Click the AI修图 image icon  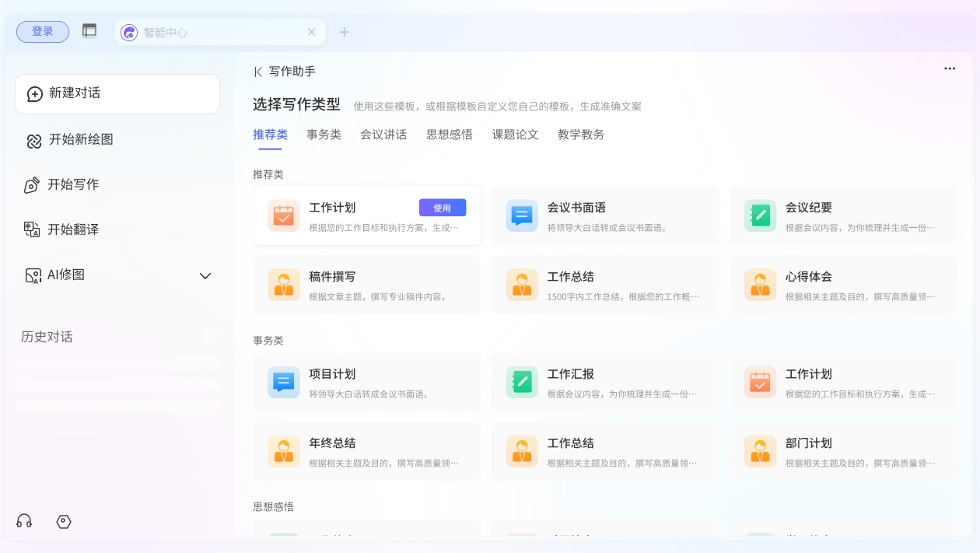point(33,276)
